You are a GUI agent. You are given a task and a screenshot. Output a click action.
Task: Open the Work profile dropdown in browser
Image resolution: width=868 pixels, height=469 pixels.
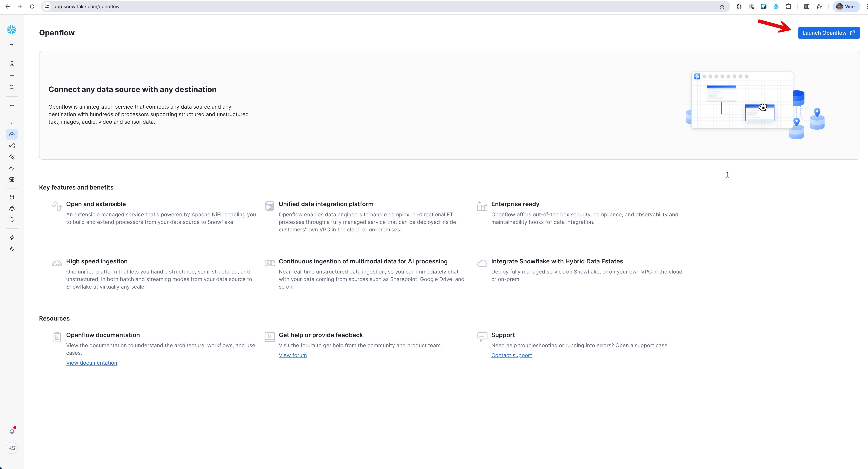846,6
